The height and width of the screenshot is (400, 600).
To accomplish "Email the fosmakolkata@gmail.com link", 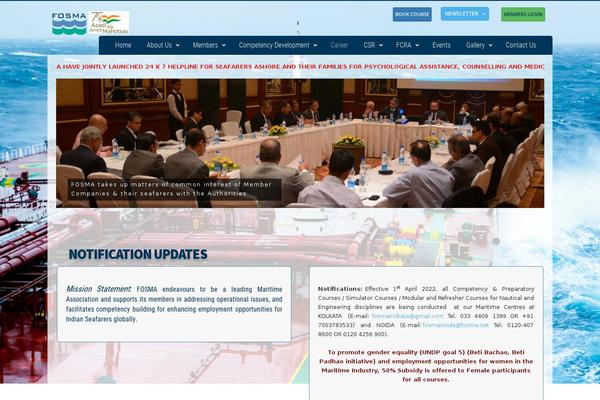I will (408, 316).
